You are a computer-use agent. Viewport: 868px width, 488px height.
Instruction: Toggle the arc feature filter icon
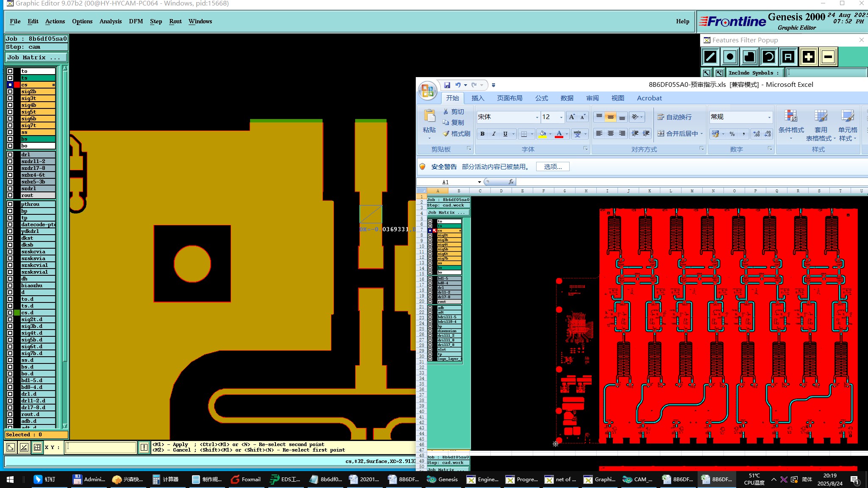769,57
